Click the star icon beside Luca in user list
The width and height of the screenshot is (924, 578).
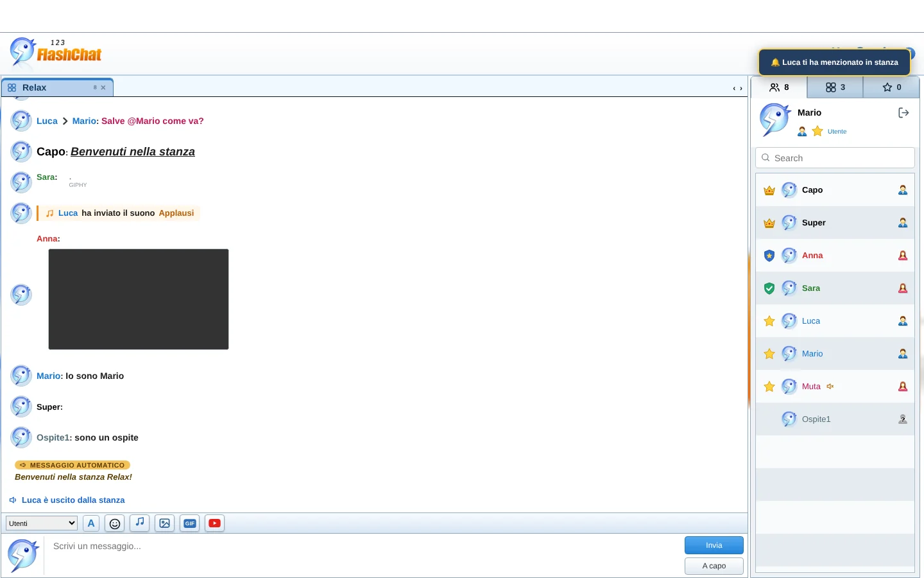(x=769, y=321)
